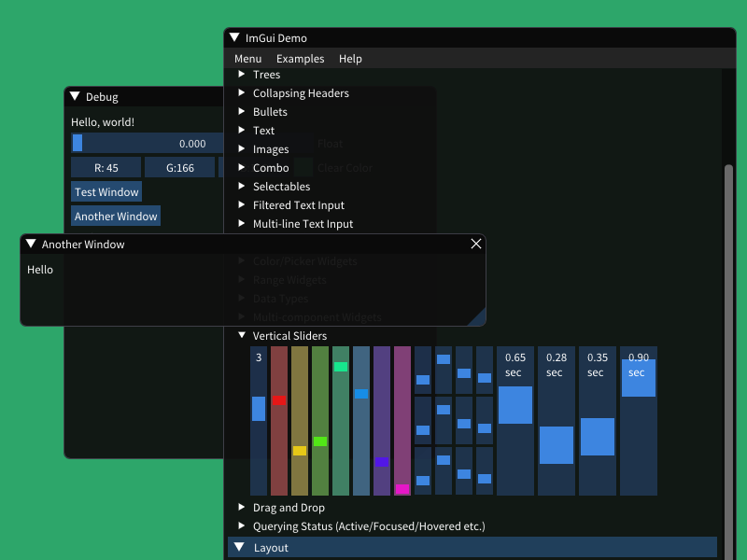
Task: Collapse Another Window with its title bar triangle
Action: tap(31, 244)
